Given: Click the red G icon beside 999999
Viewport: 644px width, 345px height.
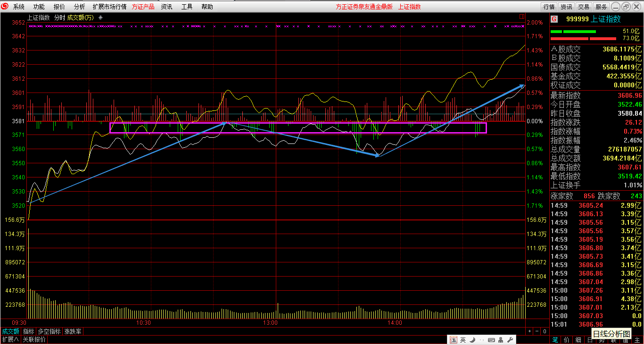Looking at the screenshot, I should (x=554, y=19).
